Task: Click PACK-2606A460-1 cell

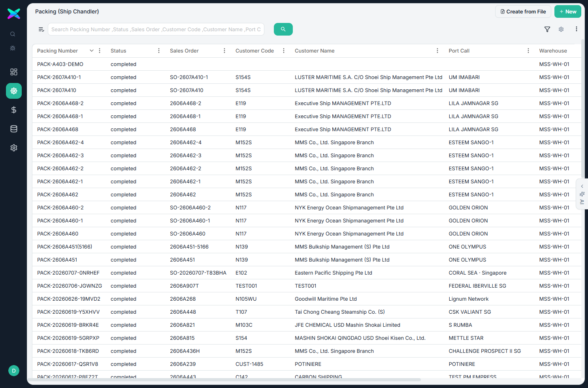Action: tap(60, 220)
